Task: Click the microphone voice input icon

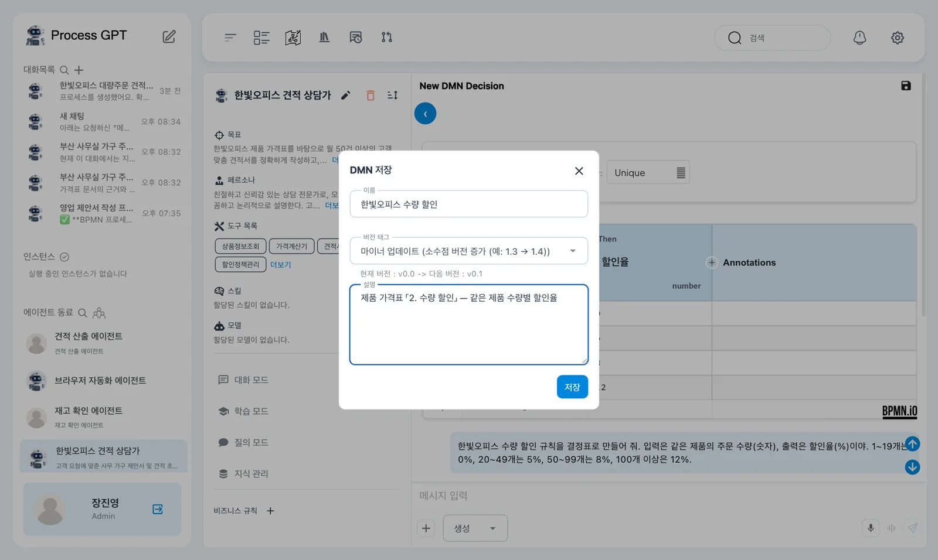Action: point(871,528)
